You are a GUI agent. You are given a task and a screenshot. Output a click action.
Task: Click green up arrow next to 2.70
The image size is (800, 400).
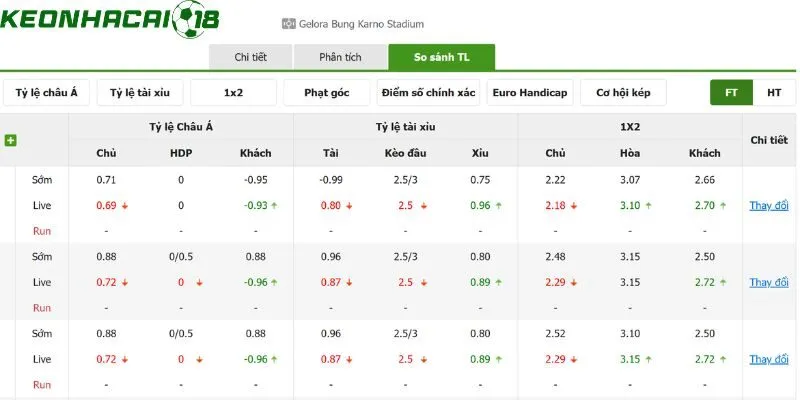pyautogui.click(x=723, y=206)
